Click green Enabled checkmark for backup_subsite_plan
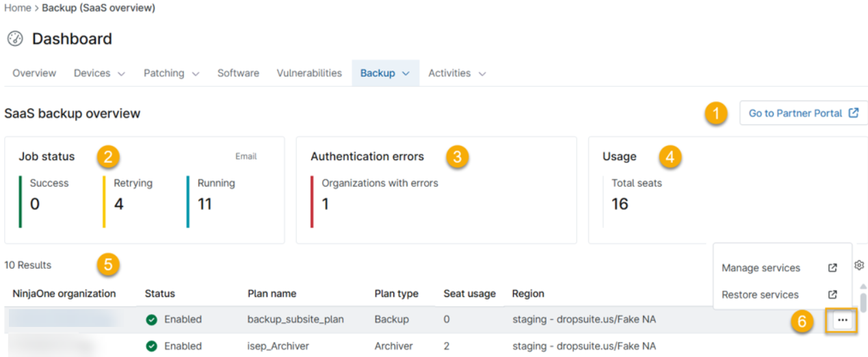This screenshot has height=357, width=868. click(x=152, y=319)
